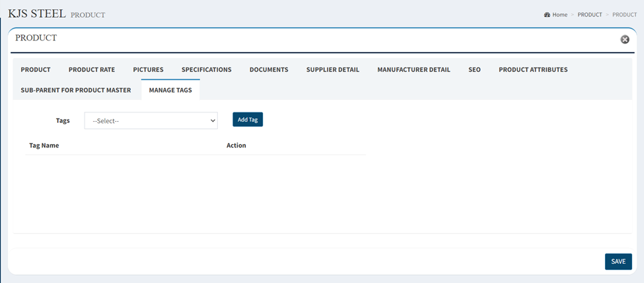The height and width of the screenshot is (283, 644).
Task: Open SUB-PARENT FOR PRODUCT MASTER tab
Action: pyautogui.click(x=76, y=90)
